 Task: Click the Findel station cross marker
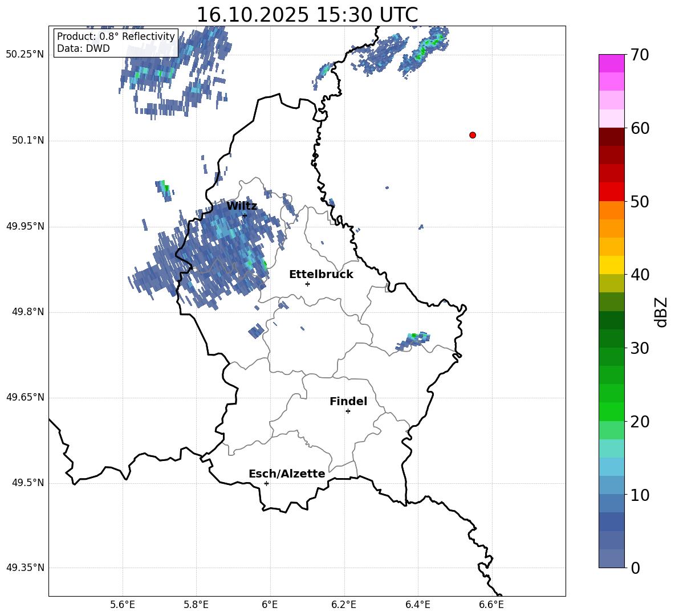pos(348,411)
